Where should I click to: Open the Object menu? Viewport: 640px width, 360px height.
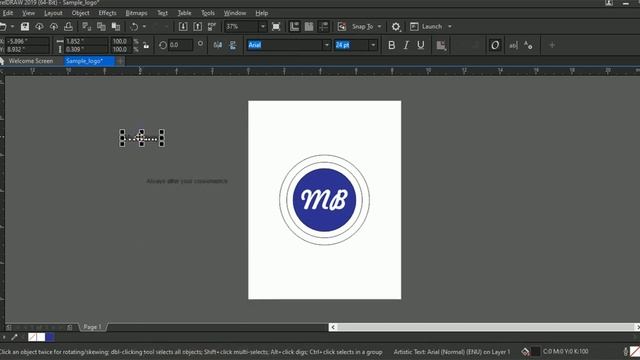(x=80, y=13)
